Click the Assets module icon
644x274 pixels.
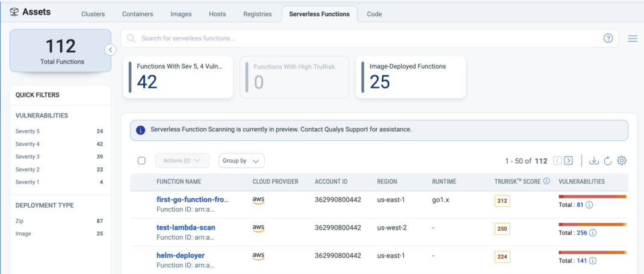14,12
